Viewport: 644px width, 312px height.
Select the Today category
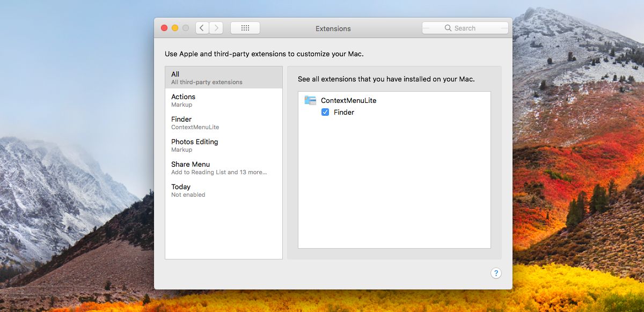click(x=224, y=190)
